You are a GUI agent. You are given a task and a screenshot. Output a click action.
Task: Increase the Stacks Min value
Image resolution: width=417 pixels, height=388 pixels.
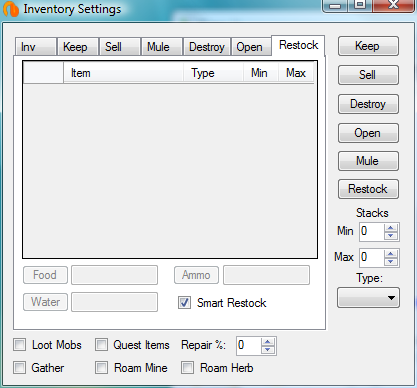click(391, 228)
